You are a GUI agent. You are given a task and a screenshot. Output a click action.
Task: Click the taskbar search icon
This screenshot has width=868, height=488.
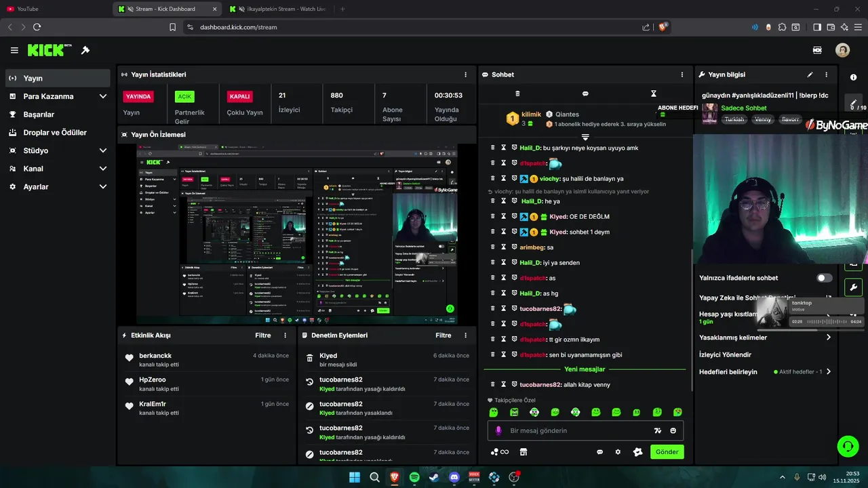(374, 477)
